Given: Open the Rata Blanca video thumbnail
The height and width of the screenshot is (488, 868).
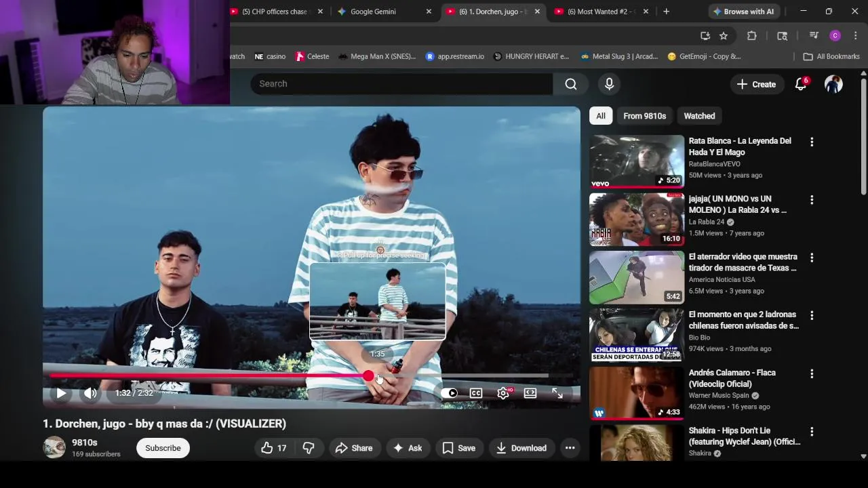Looking at the screenshot, I should (x=637, y=161).
